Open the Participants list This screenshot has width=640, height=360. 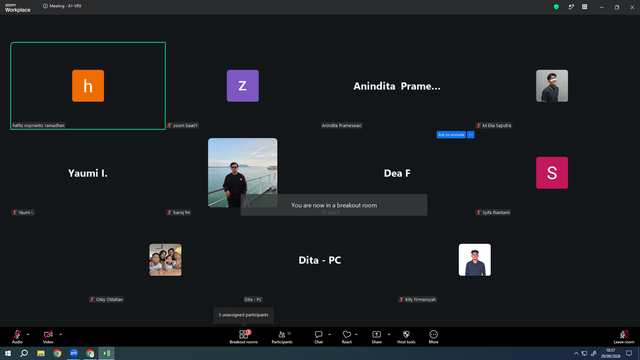coord(282,337)
